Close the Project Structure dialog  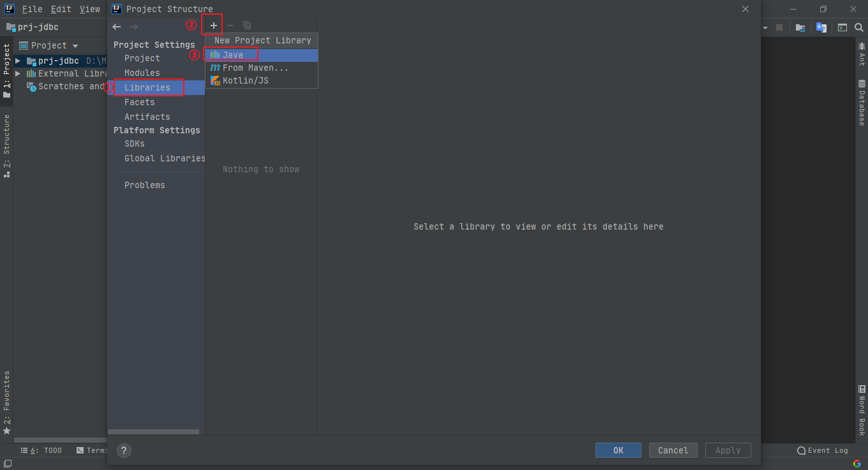pos(745,9)
